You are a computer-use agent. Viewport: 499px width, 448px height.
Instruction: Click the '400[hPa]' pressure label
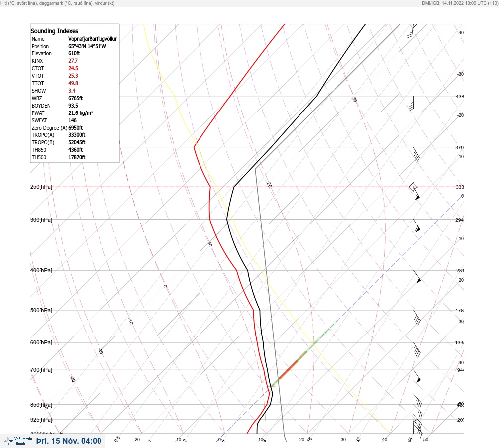tap(41, 270)
